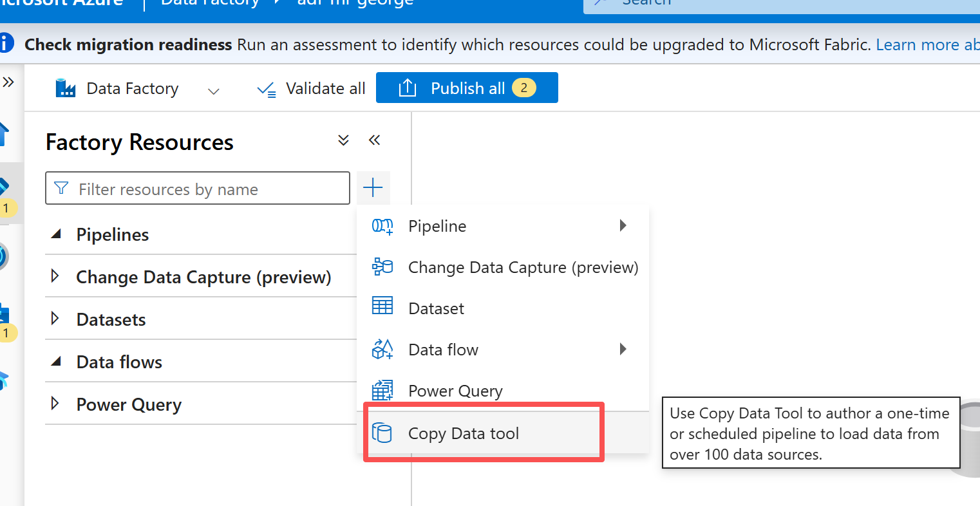Viewport: 980px width, 506px height.
Task: Expand the left navigation with double chevron
Action: click(8, 82)
